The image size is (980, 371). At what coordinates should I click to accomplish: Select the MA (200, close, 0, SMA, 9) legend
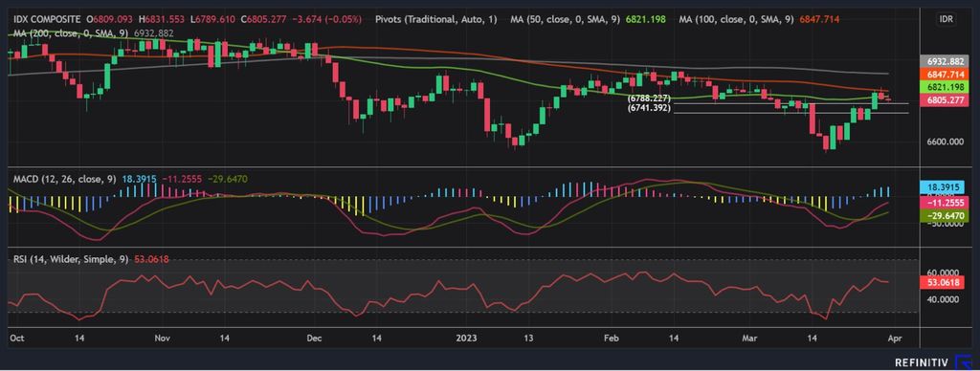tap(72, 33)
